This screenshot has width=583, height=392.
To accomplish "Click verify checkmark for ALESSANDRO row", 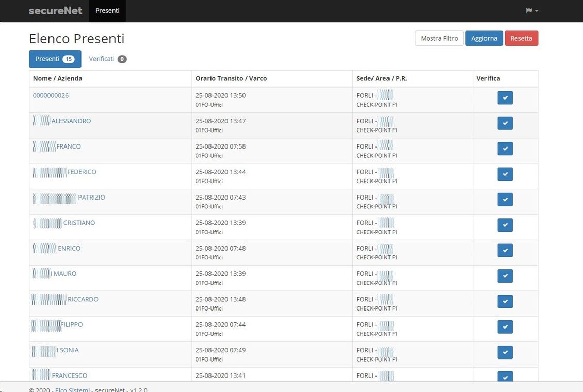I will coord(505,123).
